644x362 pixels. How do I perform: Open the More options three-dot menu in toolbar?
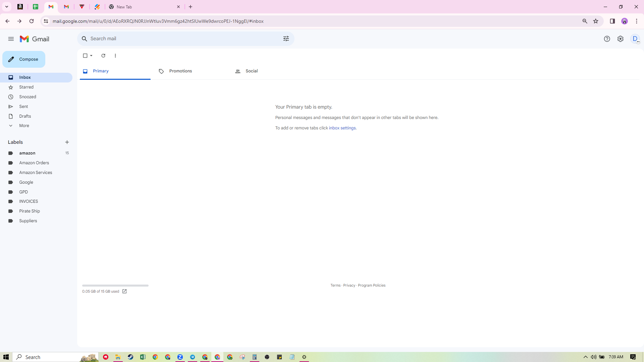(115, 56)
